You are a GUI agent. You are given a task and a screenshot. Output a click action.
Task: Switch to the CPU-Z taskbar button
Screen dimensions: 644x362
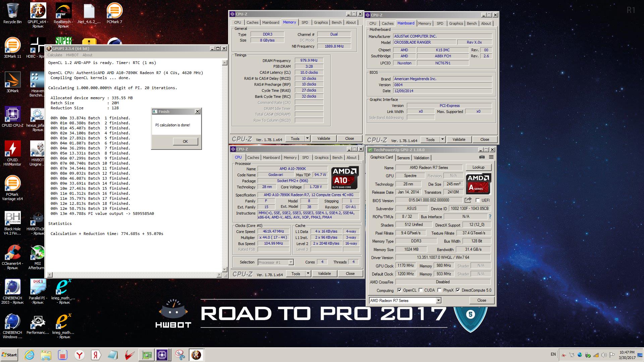pos(162,355)
